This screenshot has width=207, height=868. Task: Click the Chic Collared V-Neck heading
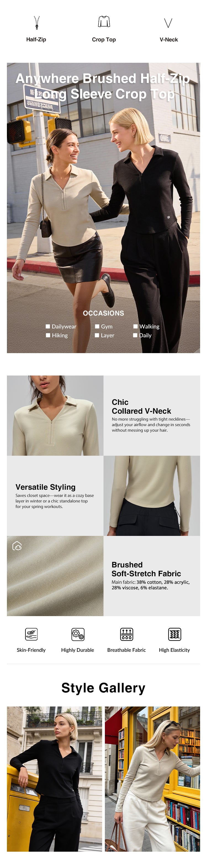click(x=141, y=406)
